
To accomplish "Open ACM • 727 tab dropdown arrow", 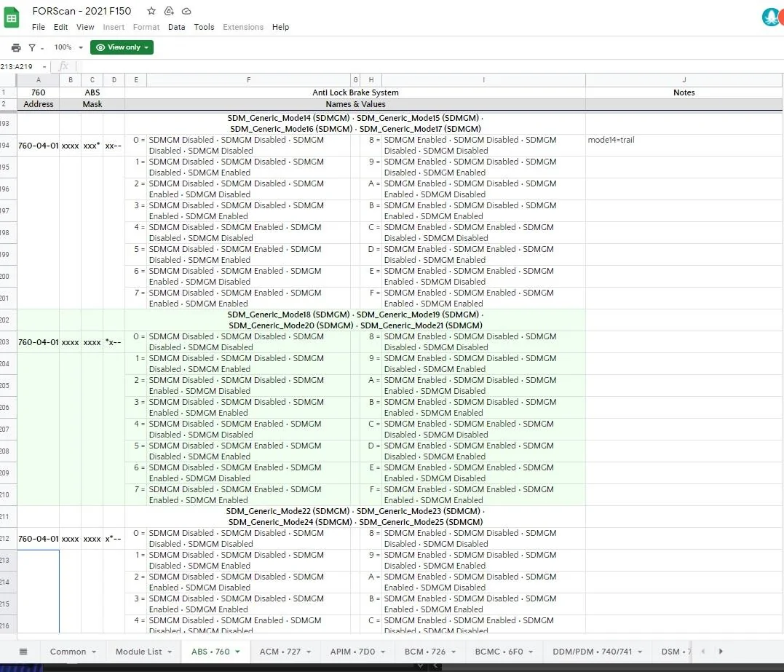I will pos(309,652).
